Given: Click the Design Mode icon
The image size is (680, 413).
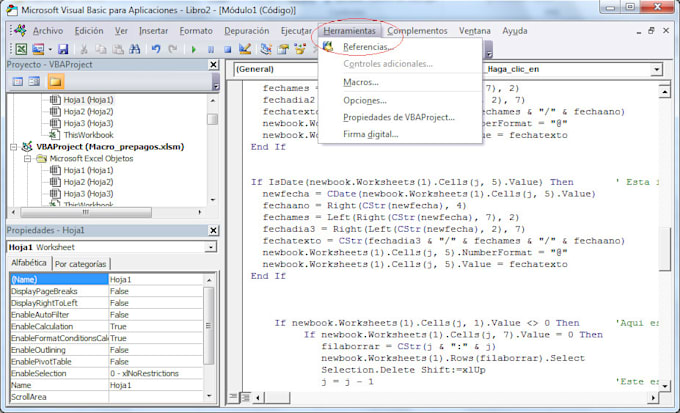Looking at the screenshot, I should click(247, 49).
